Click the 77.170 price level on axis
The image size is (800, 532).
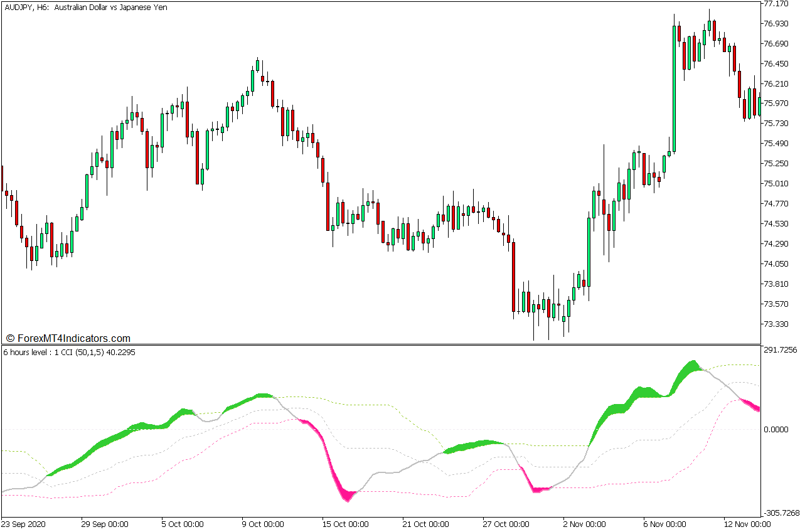(775, 4)
